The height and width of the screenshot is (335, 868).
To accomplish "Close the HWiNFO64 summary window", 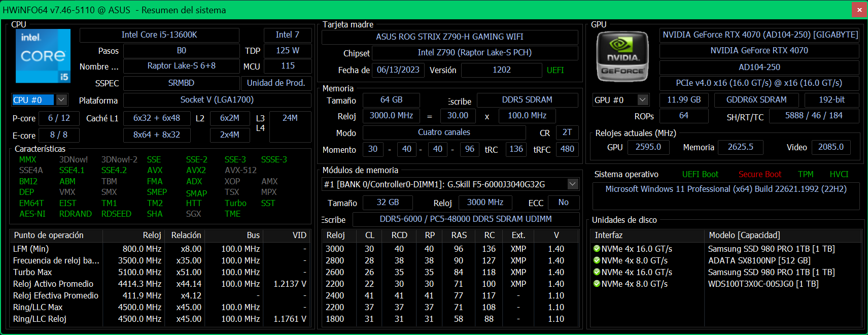I will point(859,10).
